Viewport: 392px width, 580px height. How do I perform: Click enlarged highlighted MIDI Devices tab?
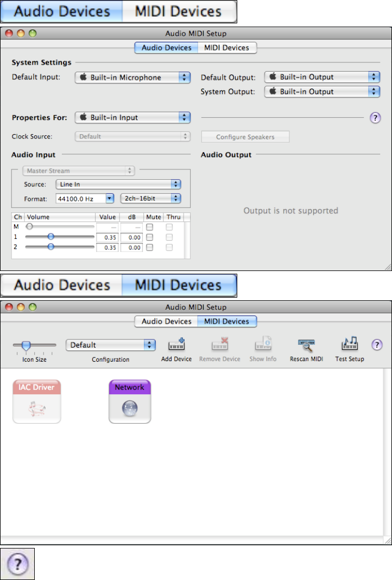pos(179,285)
